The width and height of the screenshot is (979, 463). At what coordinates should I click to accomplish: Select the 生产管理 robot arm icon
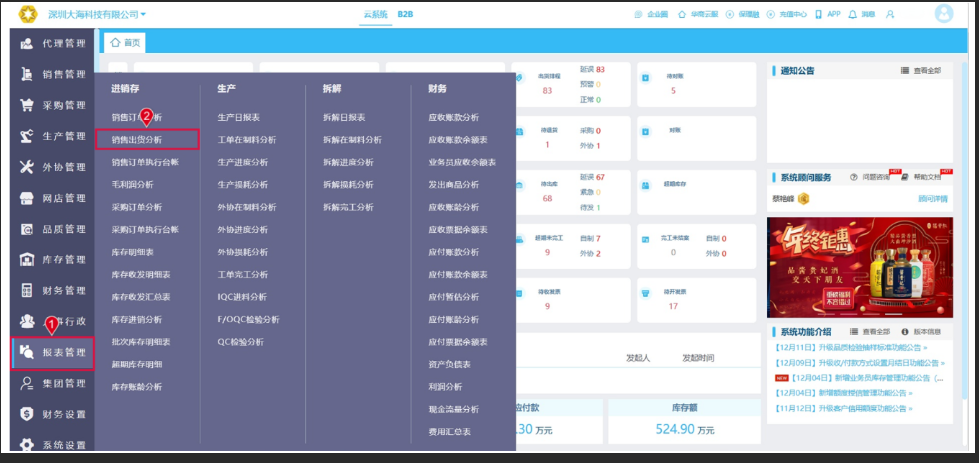27,136
